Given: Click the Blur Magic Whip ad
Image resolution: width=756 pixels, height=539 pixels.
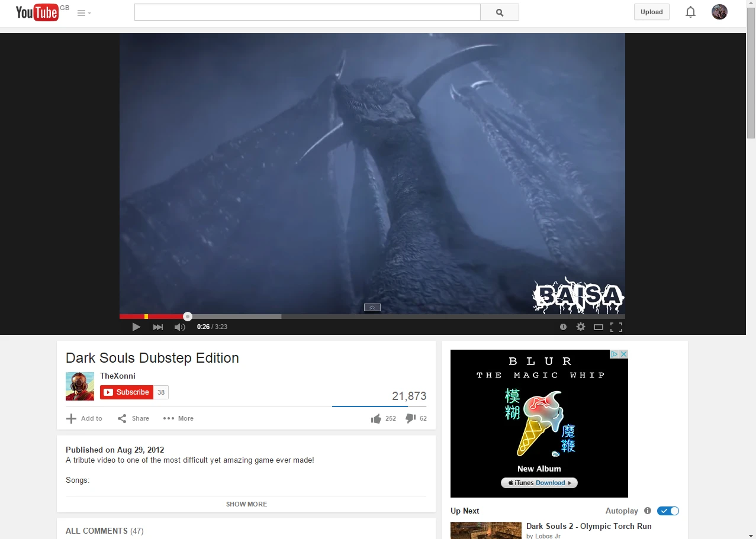Looking at the screenshot, I should coord(539,423).
